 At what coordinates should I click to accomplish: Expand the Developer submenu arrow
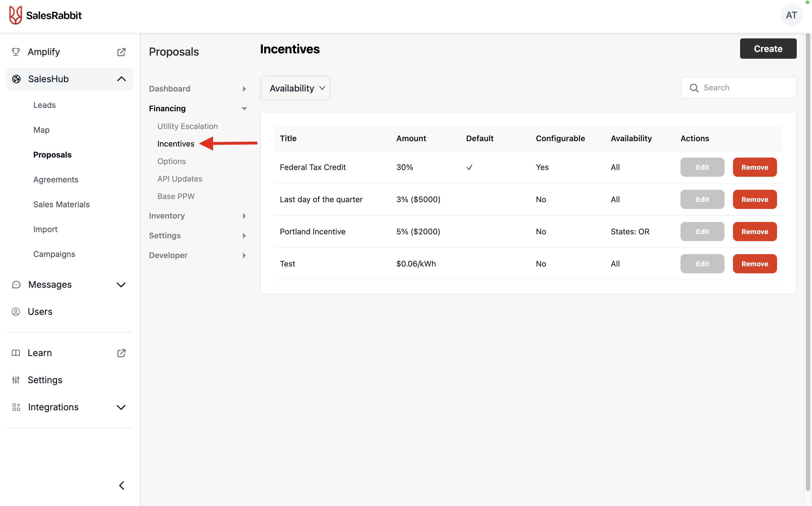pos(244,255)
